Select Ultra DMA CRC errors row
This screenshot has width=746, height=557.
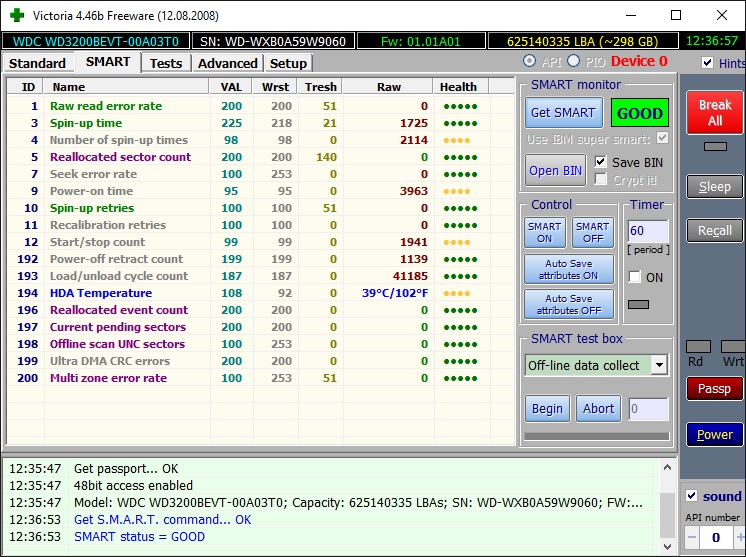(261, 361)
